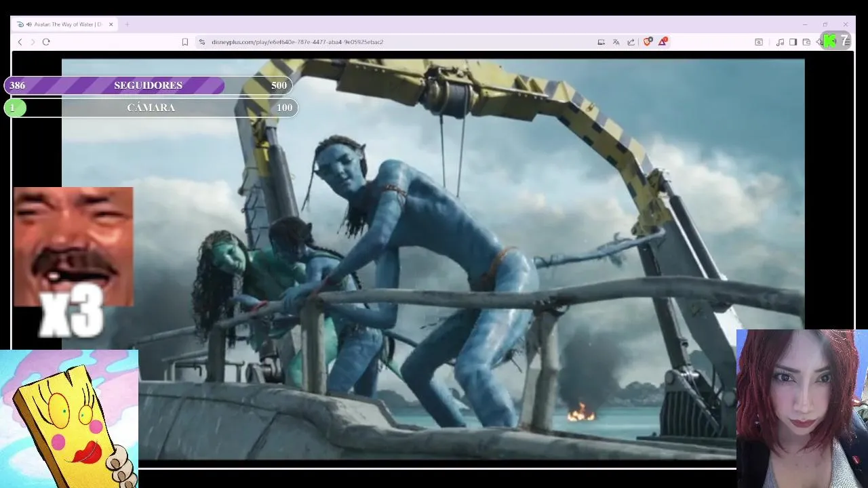Toggle the browser sidebar panel
This screenshot has width=868, height=488.
coord(793,42)
